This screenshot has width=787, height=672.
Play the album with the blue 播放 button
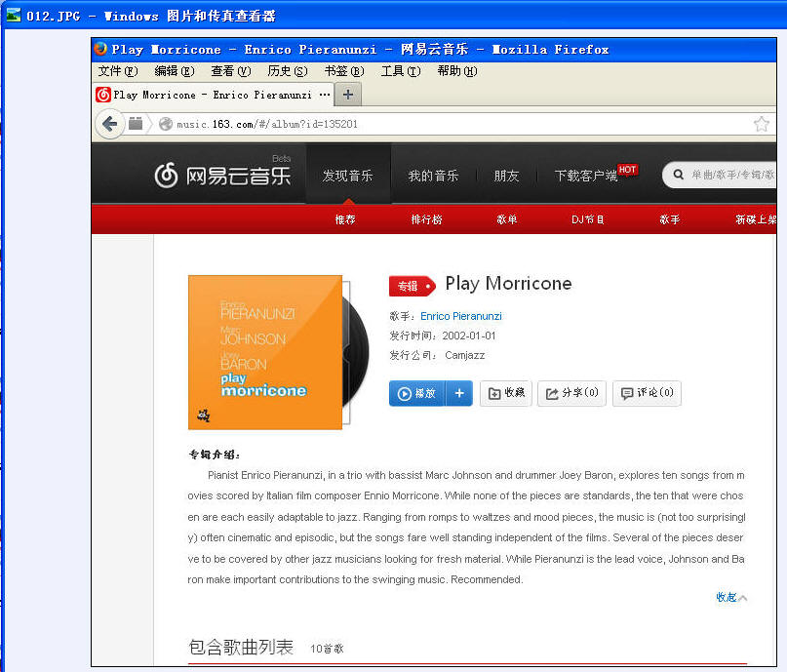point(417,393)
